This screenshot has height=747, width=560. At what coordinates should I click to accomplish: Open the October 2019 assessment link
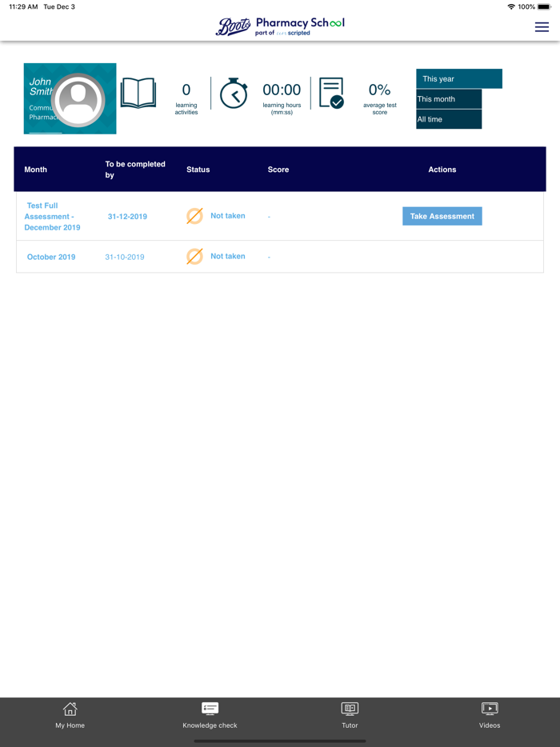pos(51,257)
